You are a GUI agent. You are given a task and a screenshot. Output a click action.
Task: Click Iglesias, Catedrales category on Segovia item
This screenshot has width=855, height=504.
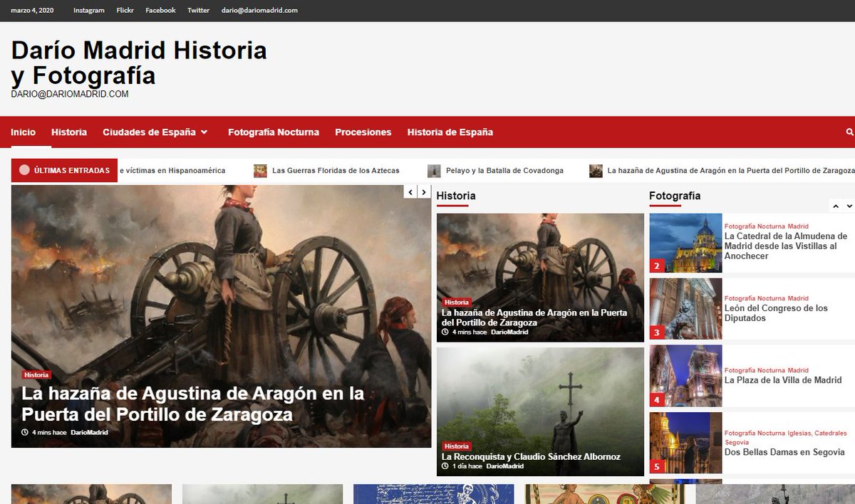[x=817, y=433]
